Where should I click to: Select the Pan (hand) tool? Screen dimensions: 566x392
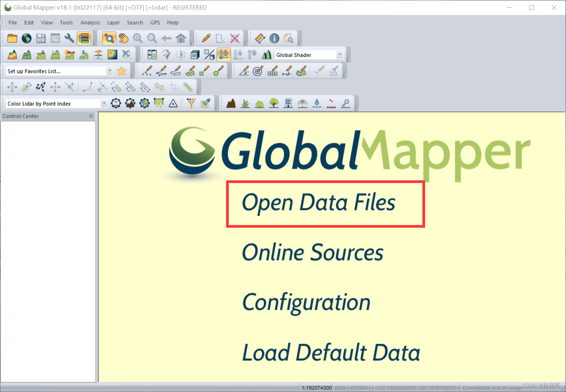123,38
